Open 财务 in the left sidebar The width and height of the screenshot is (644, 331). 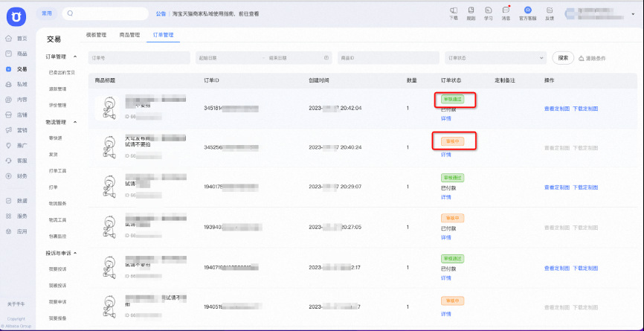point(17,176)
